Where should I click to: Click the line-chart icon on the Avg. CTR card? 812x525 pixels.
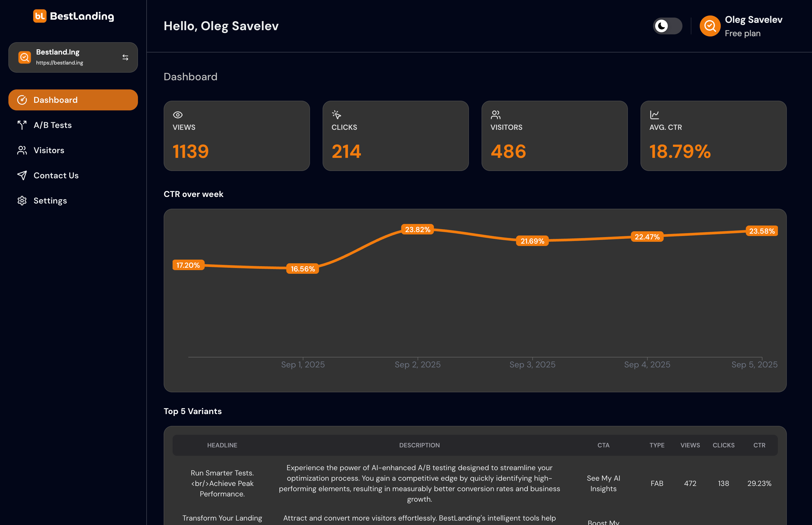pyautogui.click(x=654, y=115)
